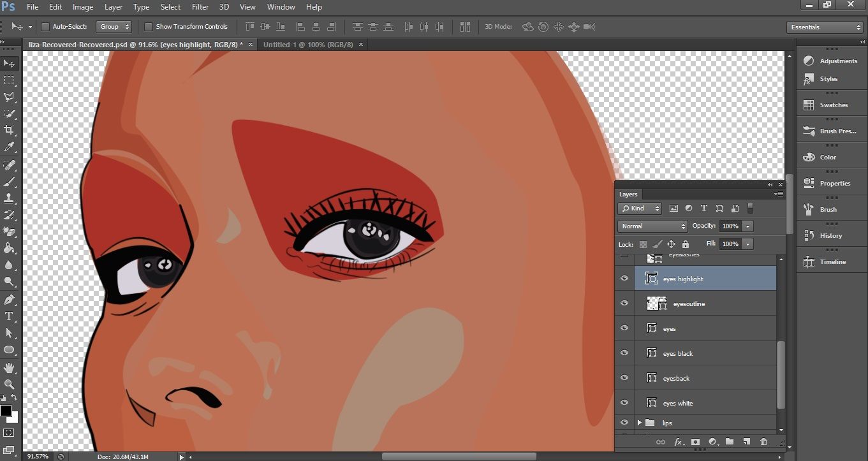
Task: Add a layer style via fx icon
Action: click(x=679, y=442)
